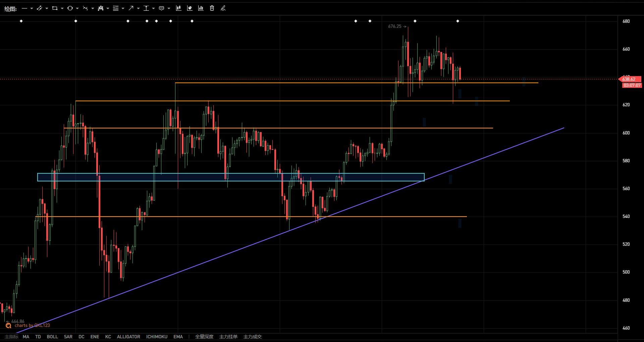Open the rectangle tool dropdown arrow
The height and width of the screenshot is (342, 644).
[62, 8]
